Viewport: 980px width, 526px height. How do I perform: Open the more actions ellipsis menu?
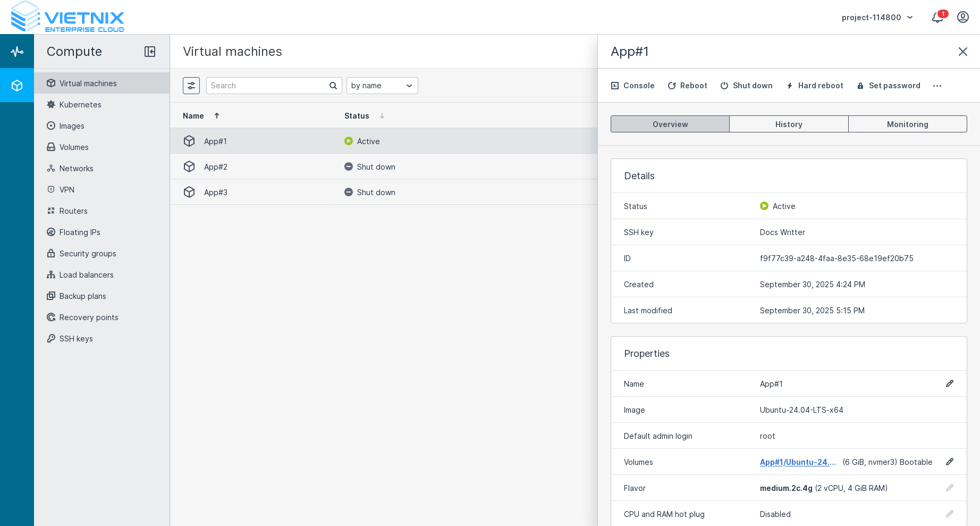point(937,86)
